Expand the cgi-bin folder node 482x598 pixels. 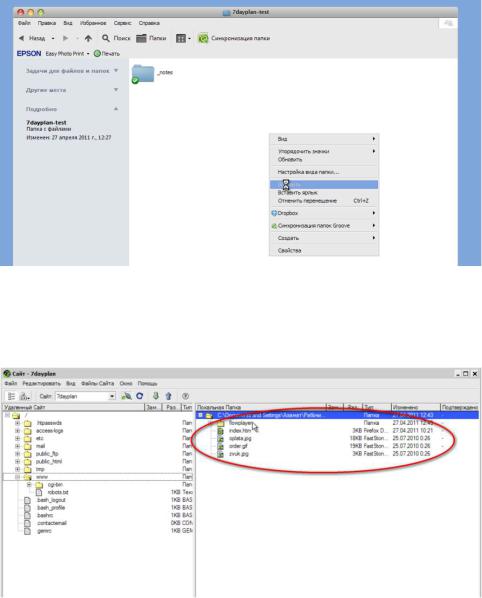[29, 485]
